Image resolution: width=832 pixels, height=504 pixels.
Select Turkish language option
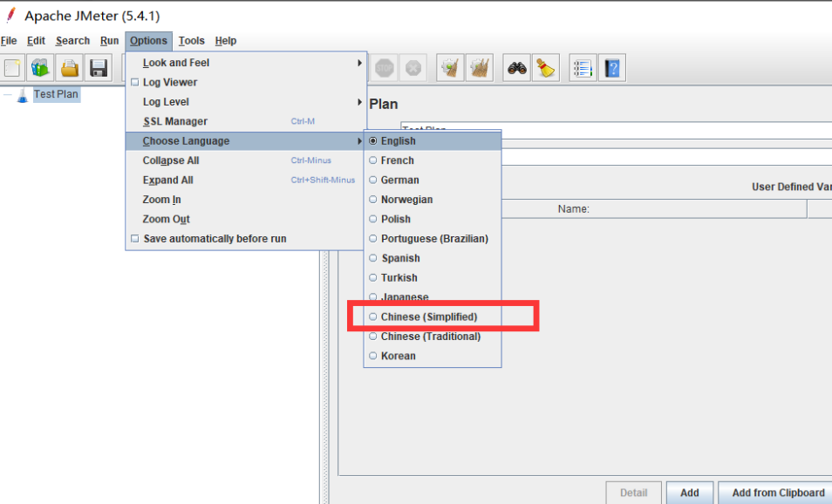[x=432, y=278]
